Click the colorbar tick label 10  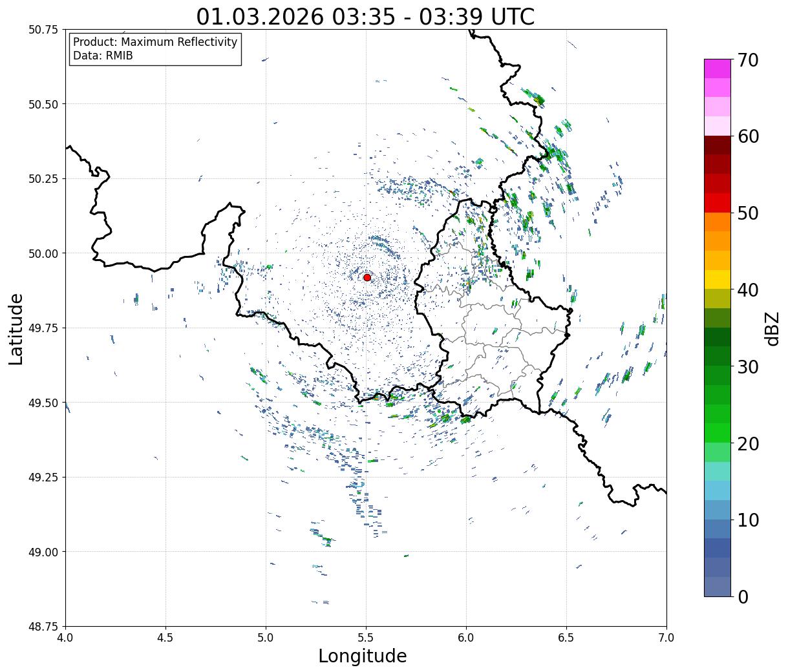tap(748, 520)
